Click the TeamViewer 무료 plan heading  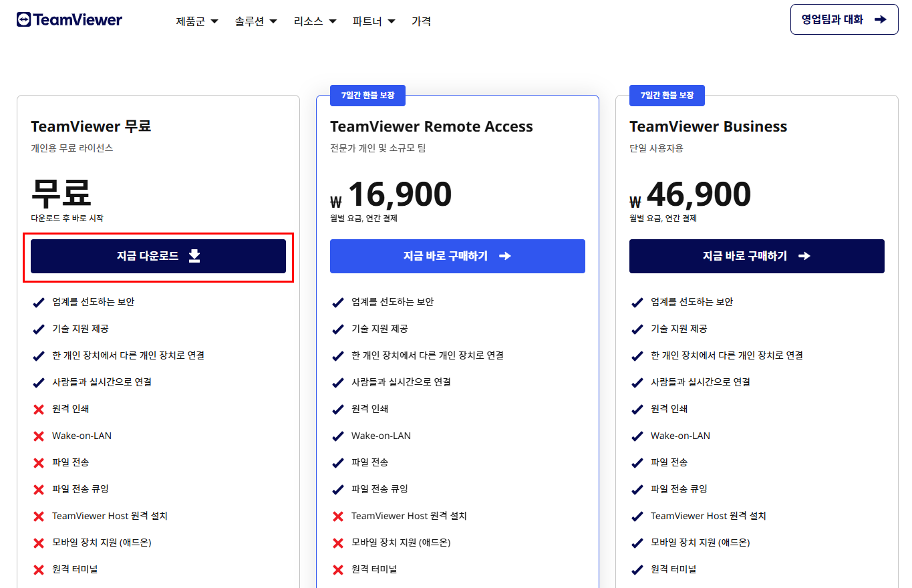[x=91, y=126]
